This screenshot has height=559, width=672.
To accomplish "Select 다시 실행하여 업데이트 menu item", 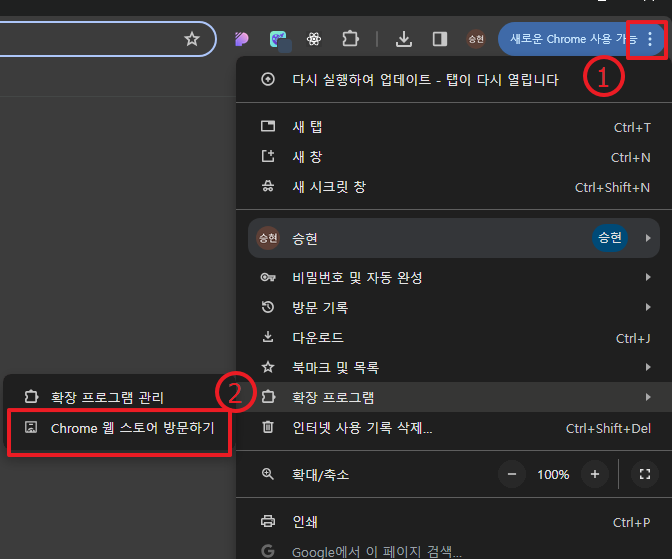I will point(454,79).
